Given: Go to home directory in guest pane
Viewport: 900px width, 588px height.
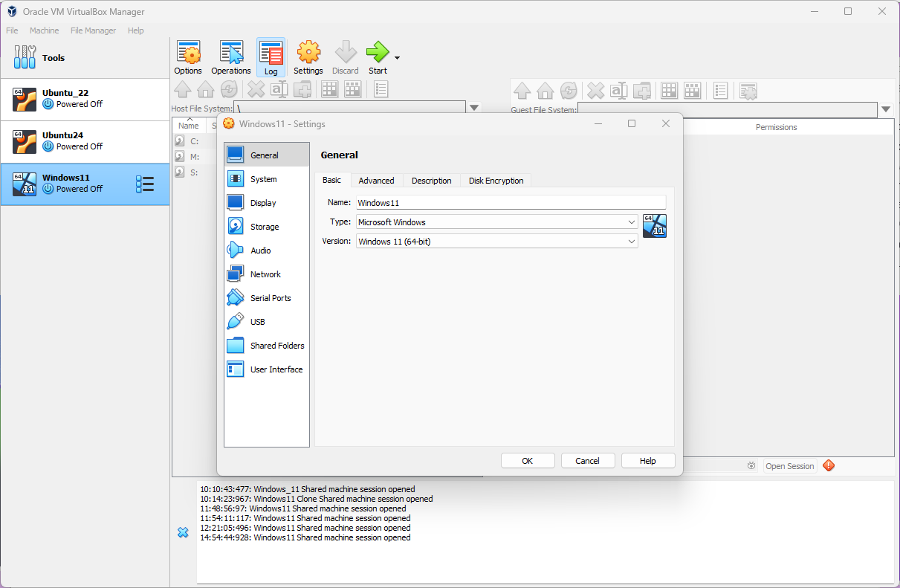Looking at the screenshot, I should click(x=545, y=91).
